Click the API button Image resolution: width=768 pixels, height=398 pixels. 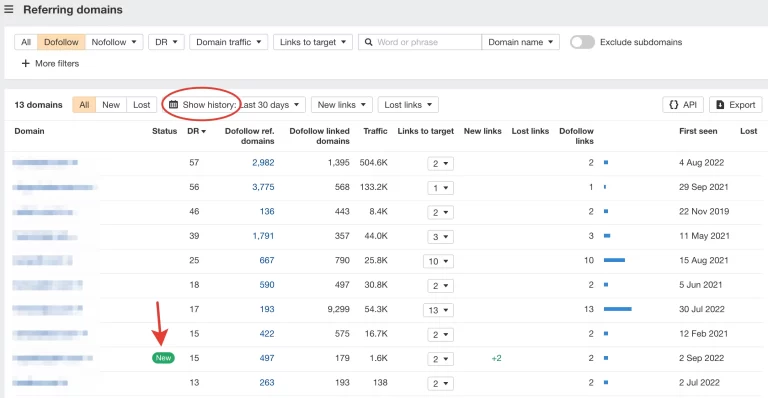coord(683,105)
